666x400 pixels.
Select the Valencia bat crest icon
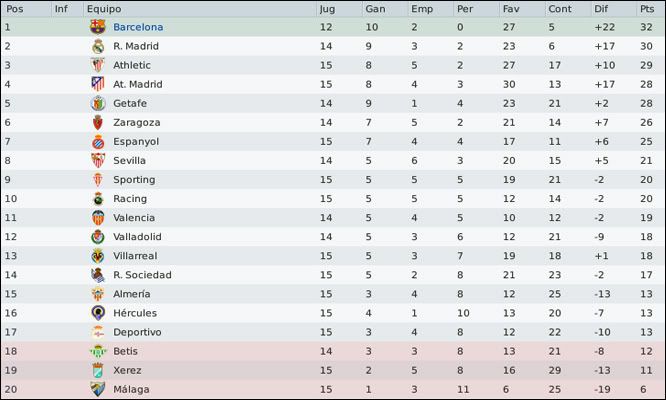coord(98,218)
